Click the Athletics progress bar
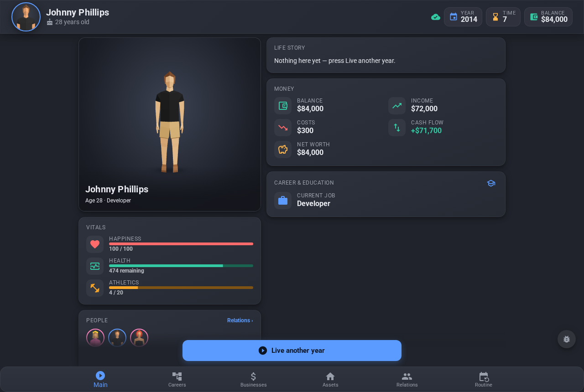This screenshot has height=392, width=584. pyautogui.click(x=181, y=288)
